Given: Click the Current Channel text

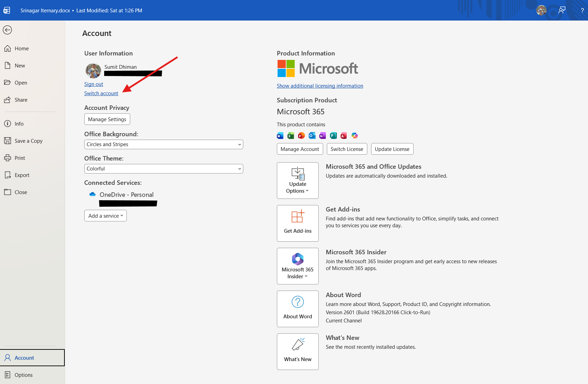Looking at the screenshot, I should [344, 321].
